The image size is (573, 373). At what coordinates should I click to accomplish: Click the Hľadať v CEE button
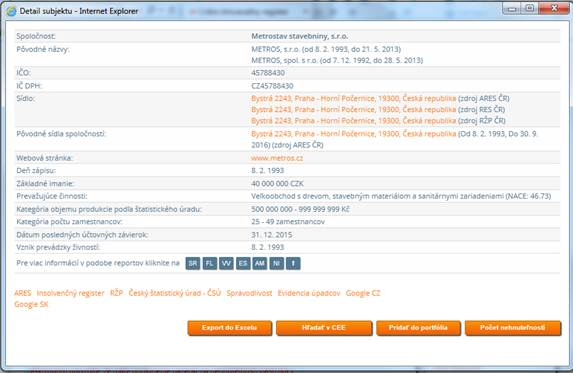(324, 328)
